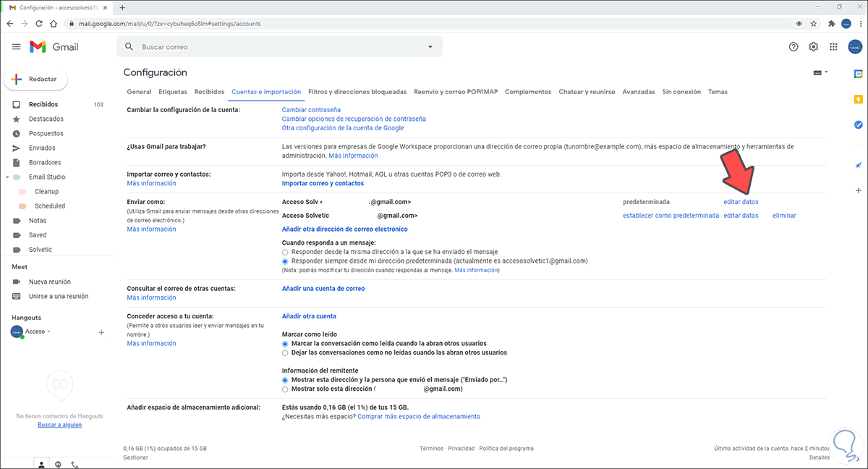
Task: Select show only this address option
Action: coord(285,389)
